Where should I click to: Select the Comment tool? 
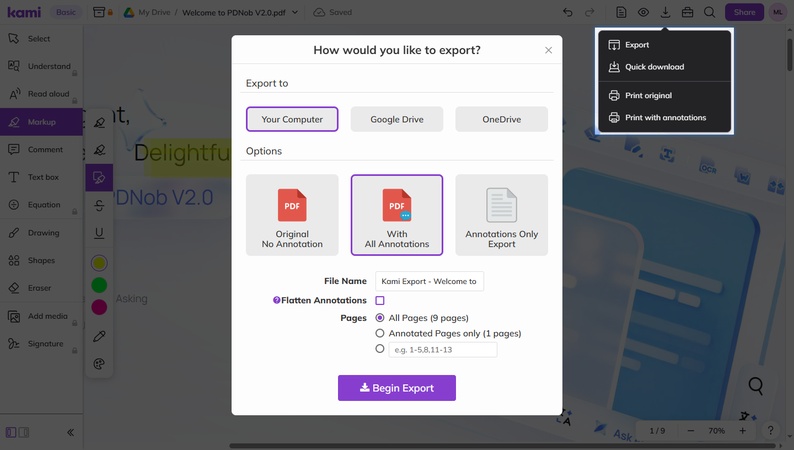pos(41,149)
